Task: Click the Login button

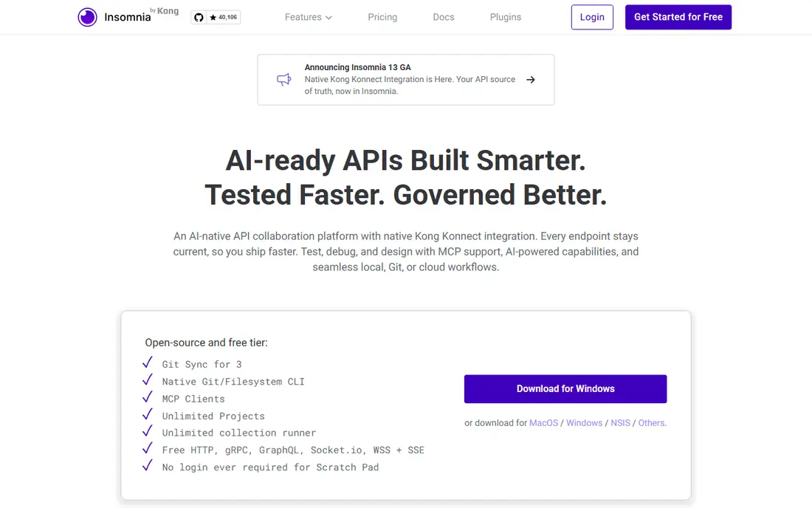Action: click(x=592, y=17)
